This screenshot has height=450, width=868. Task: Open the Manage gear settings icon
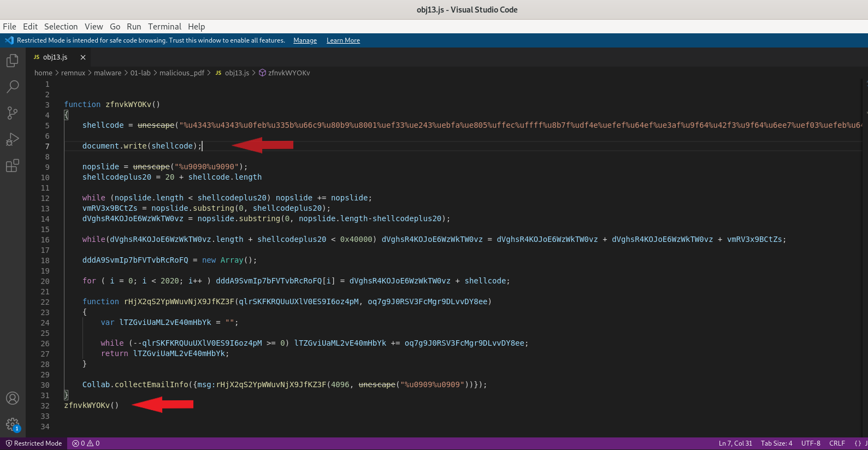13,424
